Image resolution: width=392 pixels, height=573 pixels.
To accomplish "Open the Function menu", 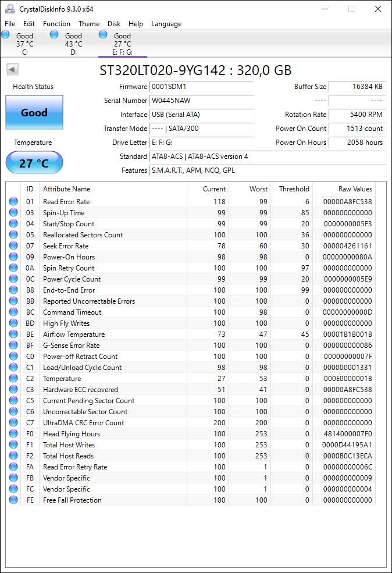I will click(56, 24).
